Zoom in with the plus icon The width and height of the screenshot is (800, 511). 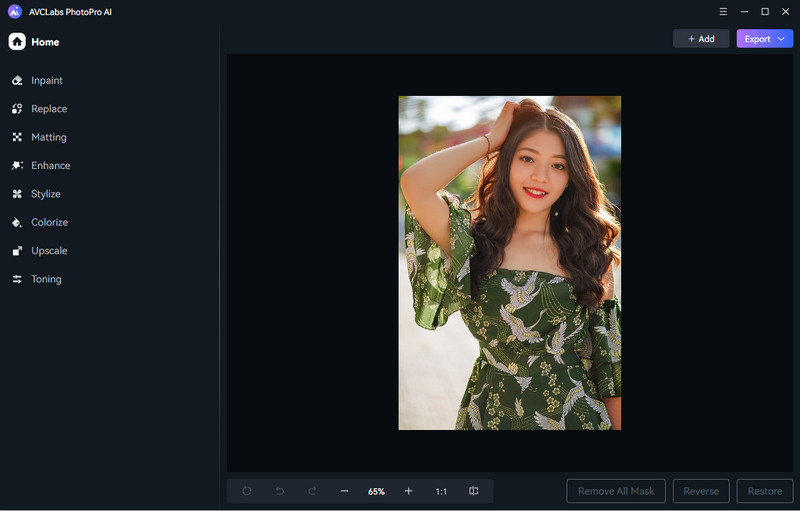(x=409, y=491)
